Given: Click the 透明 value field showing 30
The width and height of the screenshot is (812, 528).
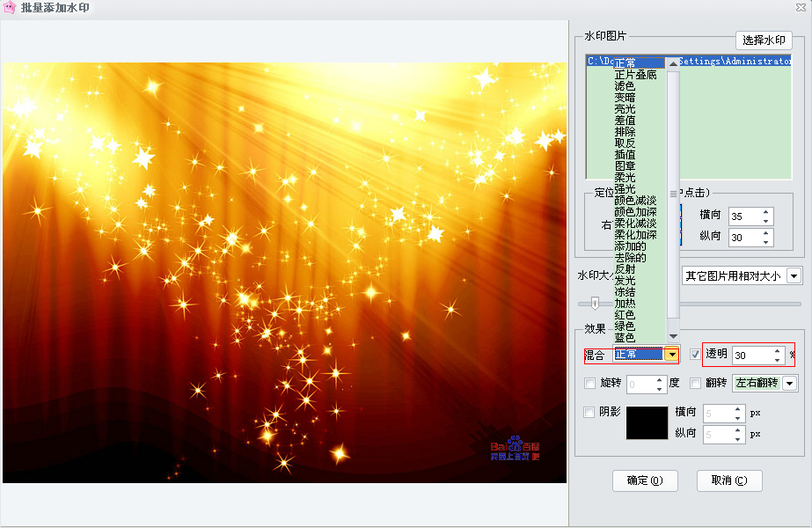Looking at the screenshot, I should point(752,355).
